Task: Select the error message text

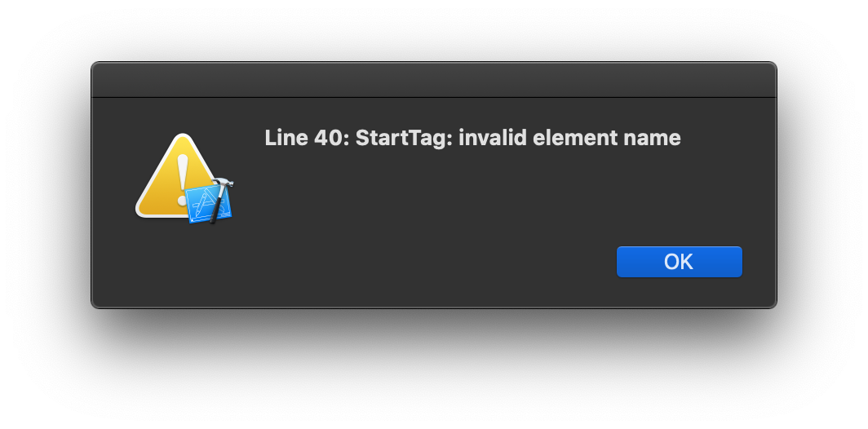Action: pos(473,138)
